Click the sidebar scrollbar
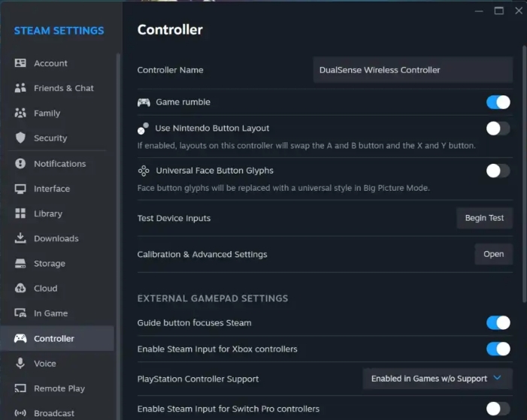Screen dimensions: 527x420 (x=118, y=235)
